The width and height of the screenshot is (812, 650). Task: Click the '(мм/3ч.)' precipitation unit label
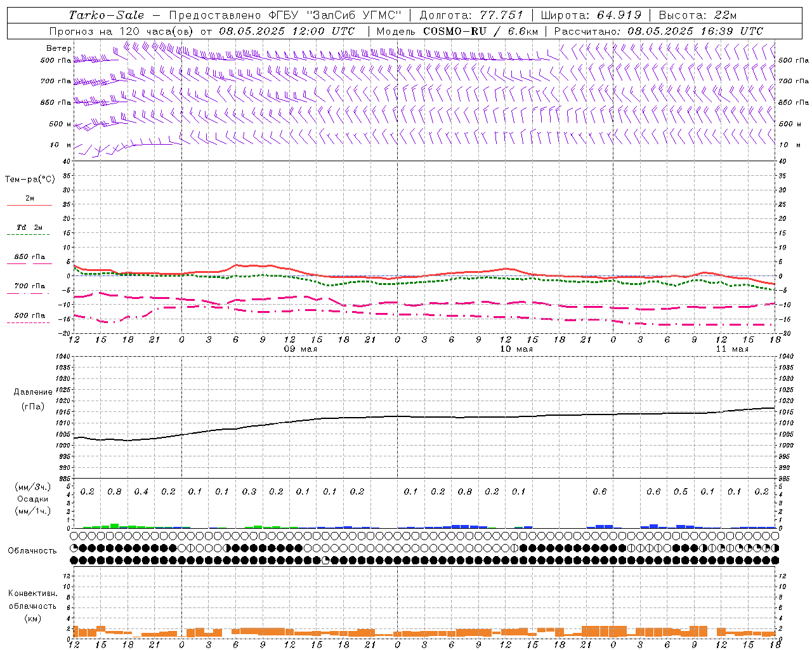coord(32,487)
